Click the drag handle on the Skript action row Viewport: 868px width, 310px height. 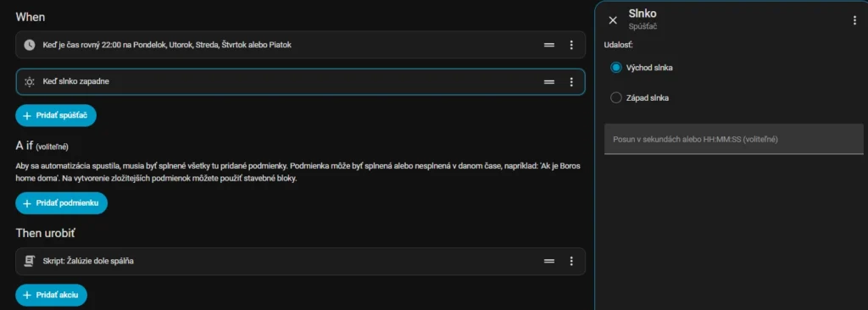point(549,261)
